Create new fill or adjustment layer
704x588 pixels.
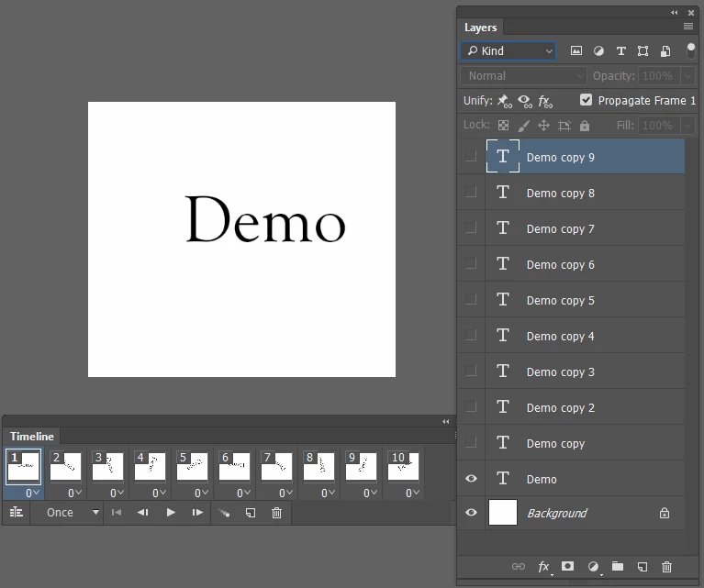pos(594,567)
